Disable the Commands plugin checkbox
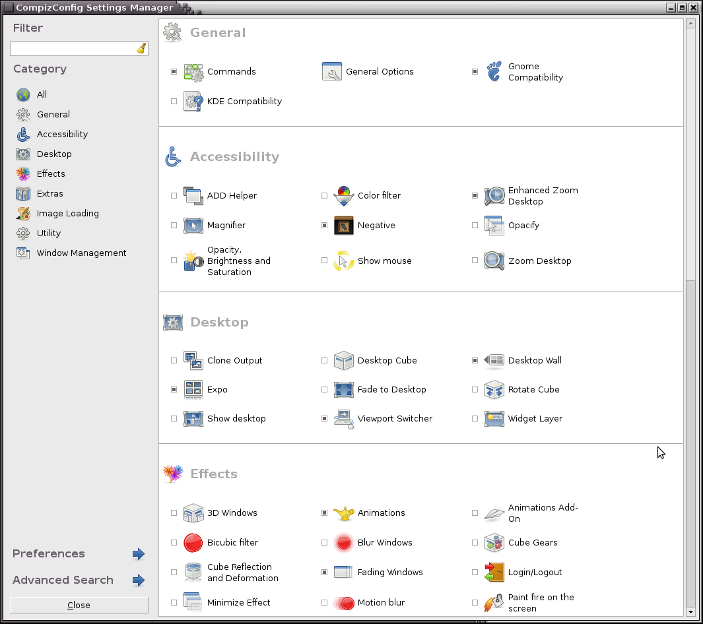This screenshot has width=703, height=624. pyautogui.click(x=174, y=72)
